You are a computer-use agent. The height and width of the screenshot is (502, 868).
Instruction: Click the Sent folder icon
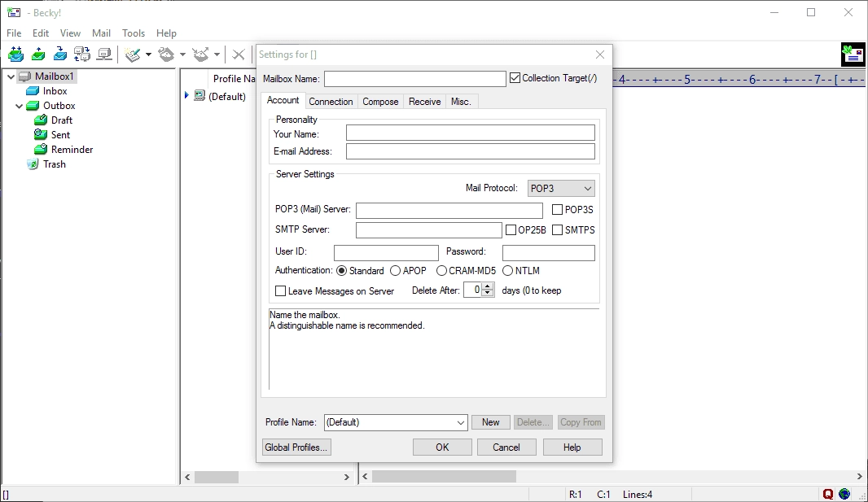41,134
